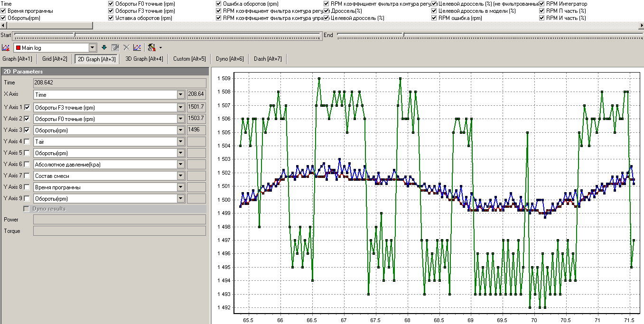
Task: Open the arrow beside the tools icon
Action: 160,48
